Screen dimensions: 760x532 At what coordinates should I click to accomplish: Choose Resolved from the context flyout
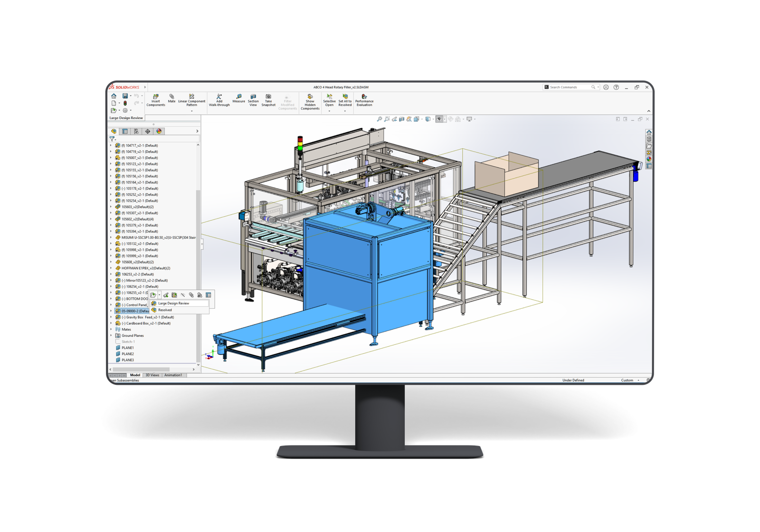coord(166,310)
